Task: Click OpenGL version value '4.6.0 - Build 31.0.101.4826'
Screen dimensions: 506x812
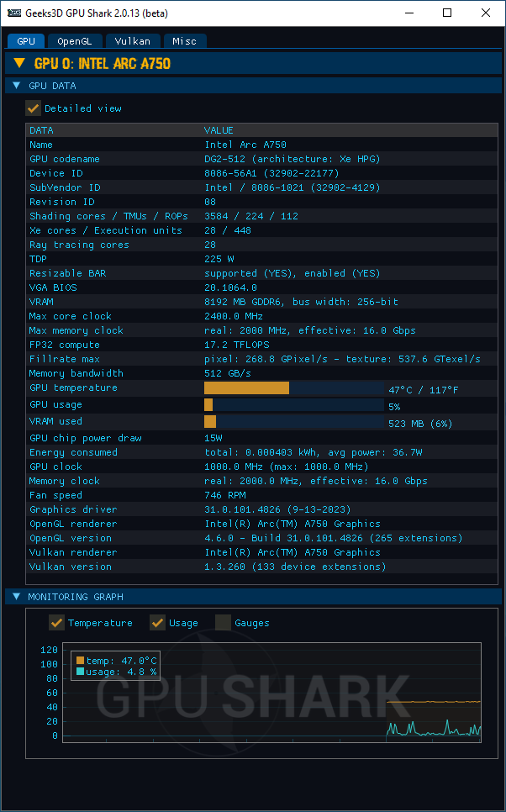Action: click(284, 538)
